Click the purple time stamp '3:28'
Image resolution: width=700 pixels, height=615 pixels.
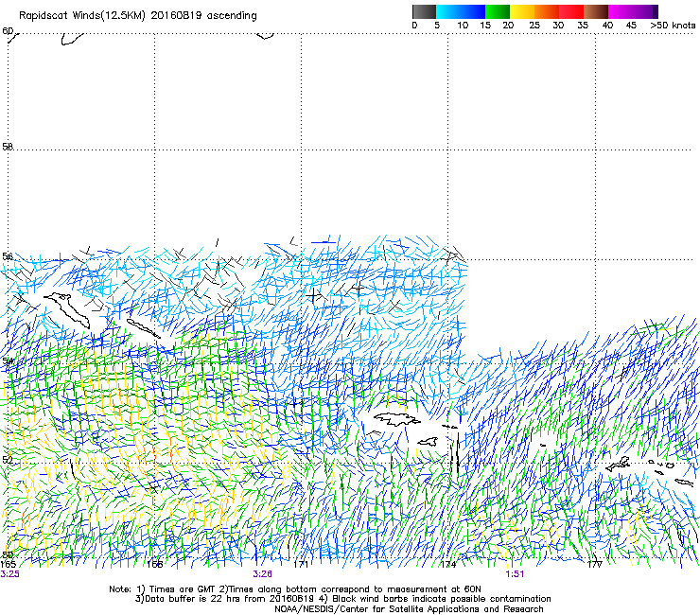point(263,574)
